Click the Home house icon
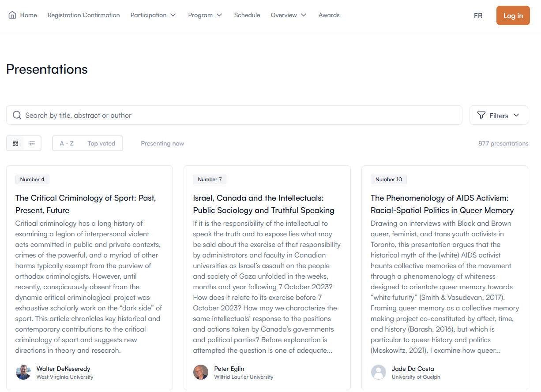This screenshot has width=541, height=392. point(12,15)
